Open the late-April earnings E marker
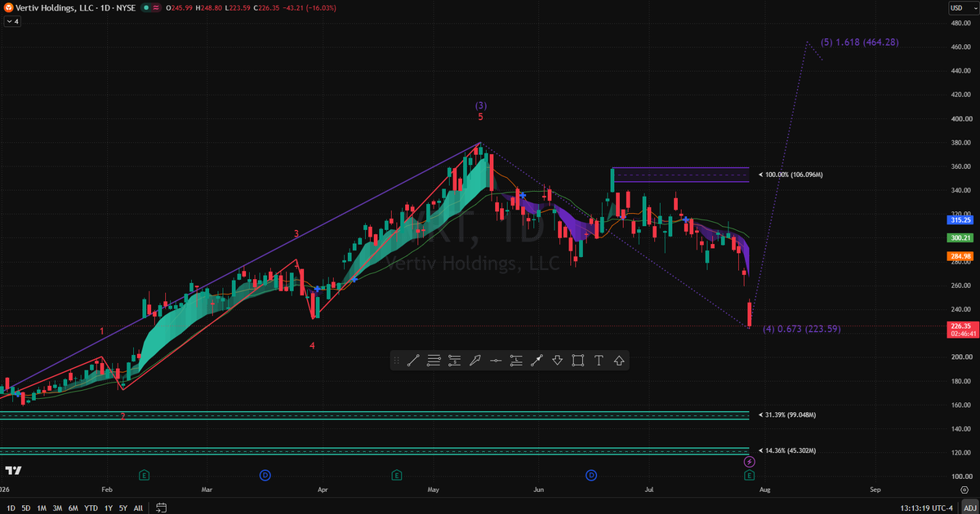This screenshot has width=980, height=514. coord(397,474)
